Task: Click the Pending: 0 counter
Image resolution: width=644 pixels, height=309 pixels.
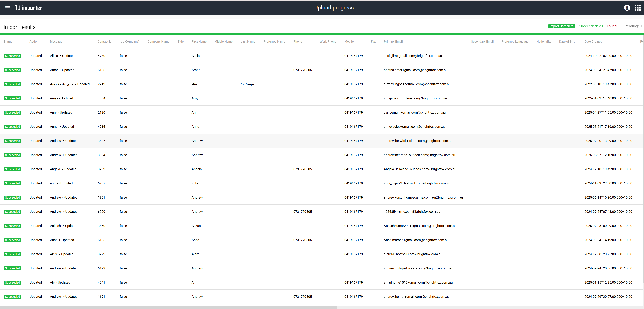Action: (x=633, y=26)
